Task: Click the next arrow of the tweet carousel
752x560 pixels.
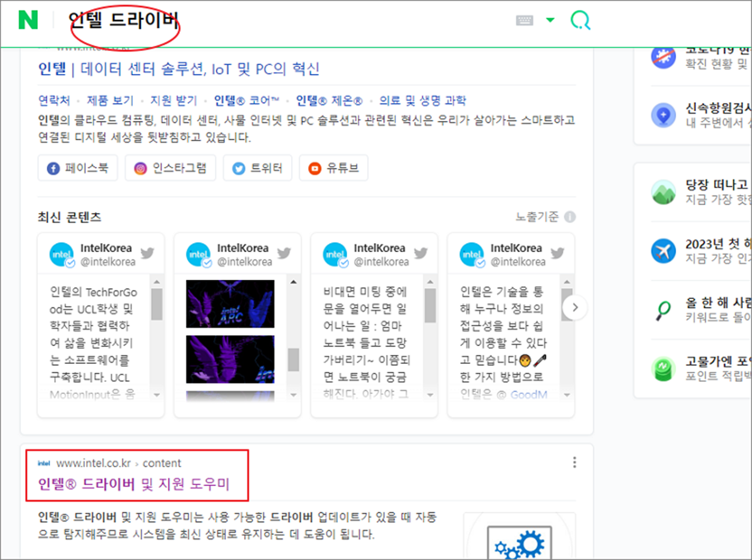Action: pyautogui.click(x=575, y=307)
